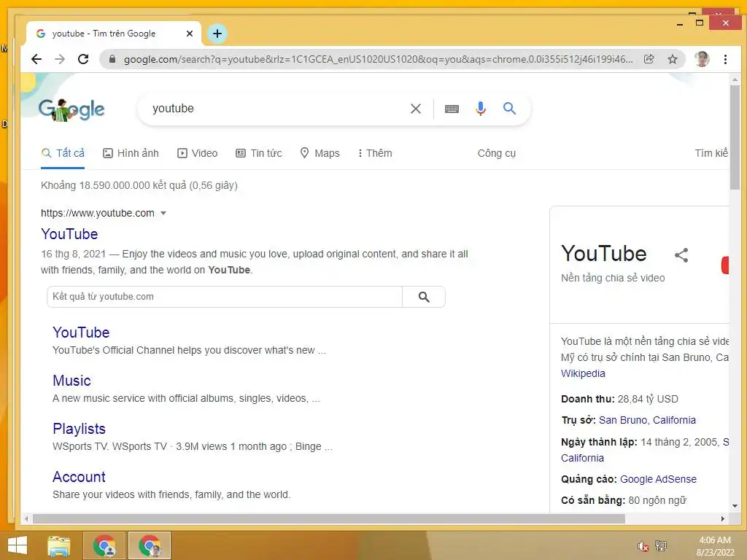Screen dimensions: 747x560
Task: Reload the Google search page
Action: (x=83, y=59)
